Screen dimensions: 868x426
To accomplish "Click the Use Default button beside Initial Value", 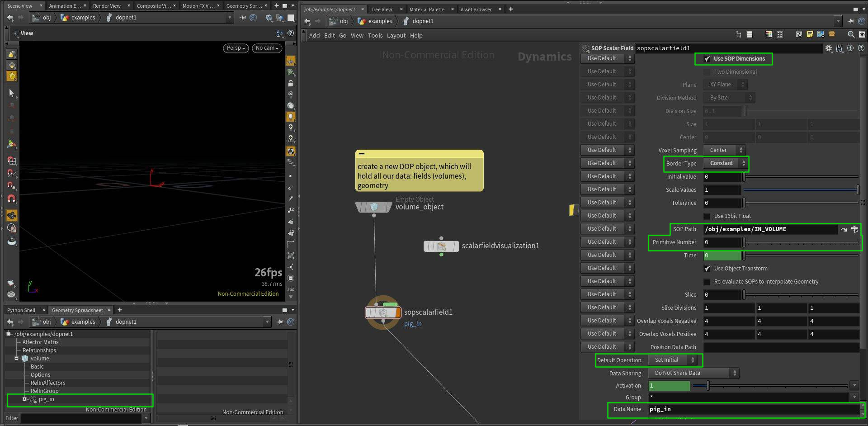I will pos(607,176).
